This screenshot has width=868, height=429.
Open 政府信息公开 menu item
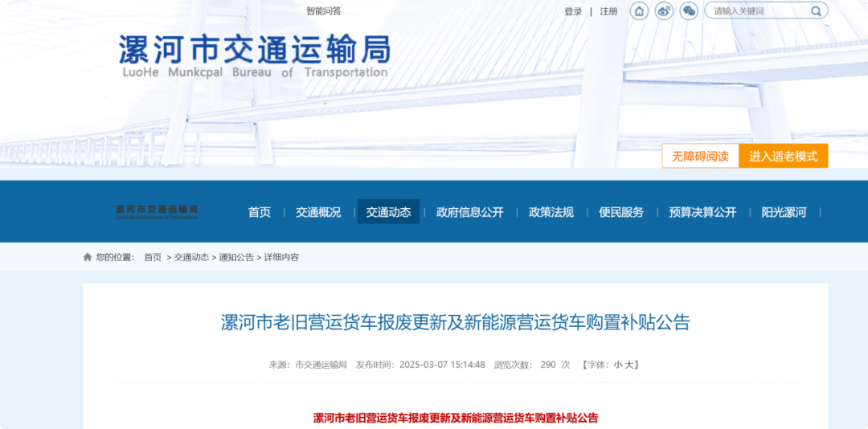pos(470,212)
